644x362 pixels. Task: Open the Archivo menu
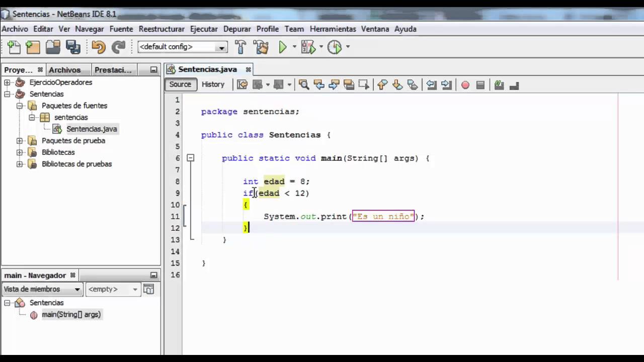click(x=15, y=29)
